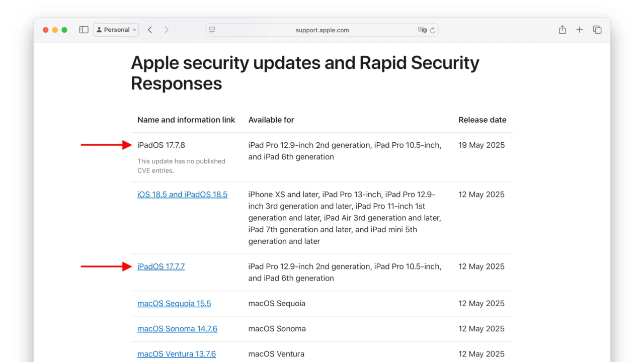Image resolution: width=644 pixels, height=362 pixels.
Task: Click the green full-screen window button
Action: [64, 30]
